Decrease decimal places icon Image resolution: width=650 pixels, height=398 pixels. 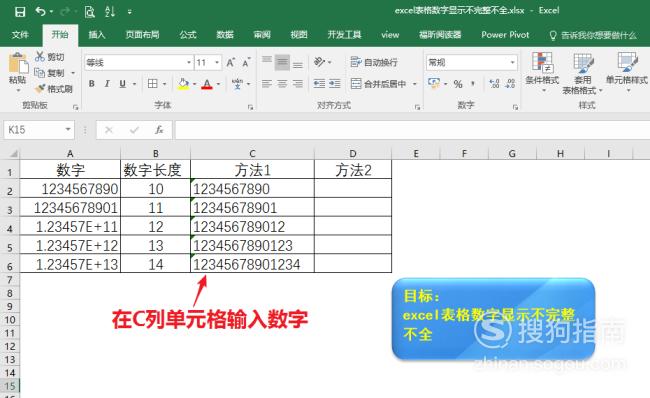tap(510, 84)
